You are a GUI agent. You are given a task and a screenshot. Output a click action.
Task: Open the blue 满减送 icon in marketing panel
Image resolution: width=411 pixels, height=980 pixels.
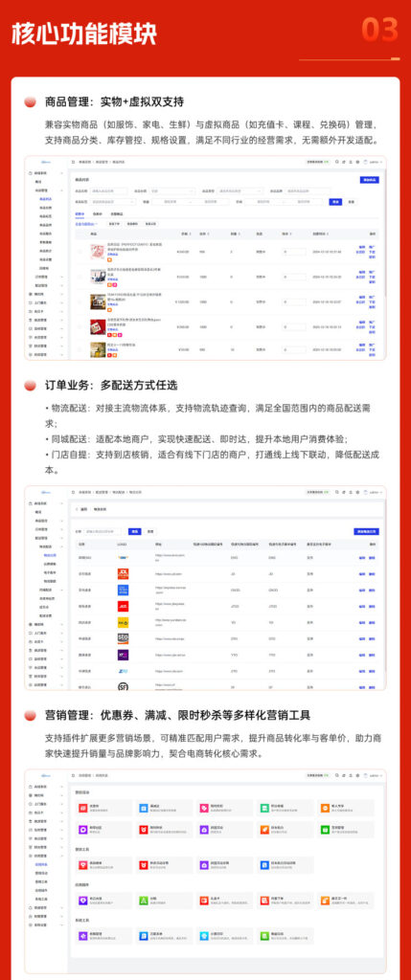(x=143, y=808)
